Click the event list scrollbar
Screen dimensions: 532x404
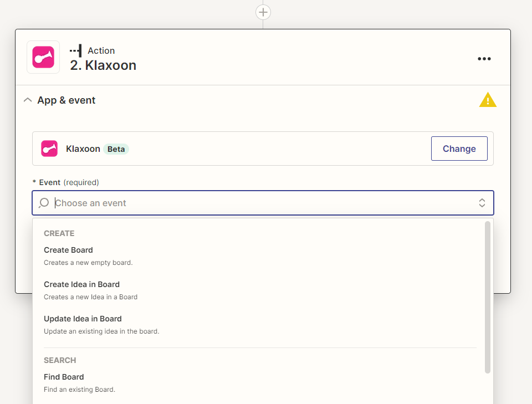[x=487, y=296]
